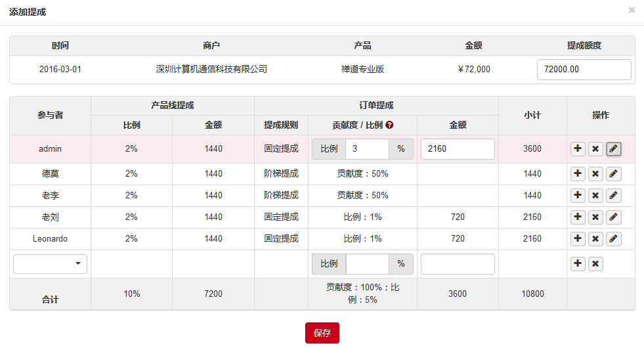Image resolution: width=644 pixels, height=352 pixels.
Task: Click the pencil icon in admin row
Action: coord(613,149)
